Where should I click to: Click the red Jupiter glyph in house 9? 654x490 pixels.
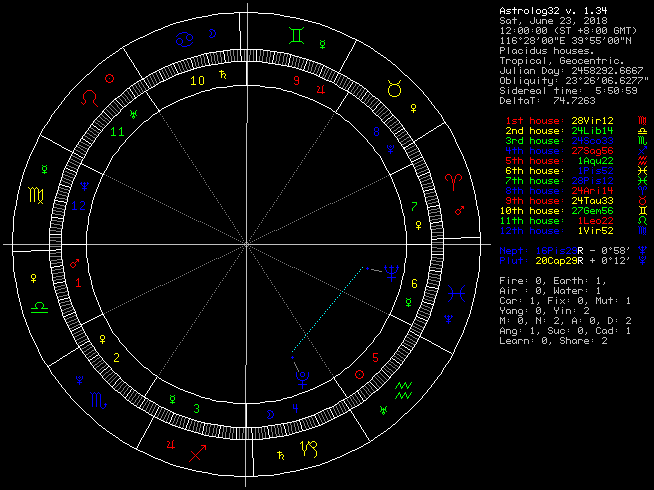tap(321, 89)
